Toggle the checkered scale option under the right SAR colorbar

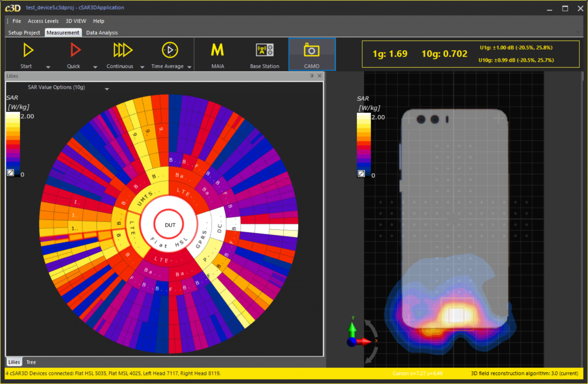[x=361, y=174]
